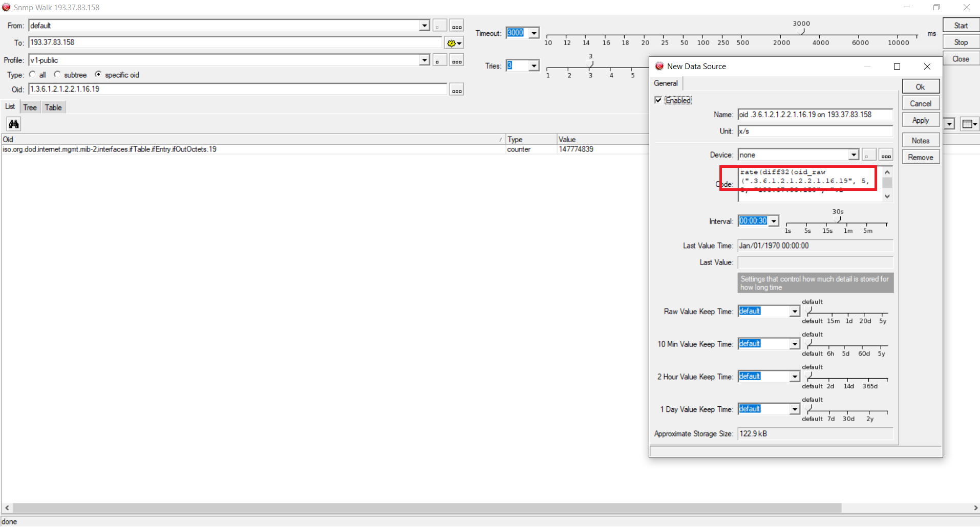Click the 2 Hour Value Keep Time slider handle
980x527 pixels.
click(808, 375)
